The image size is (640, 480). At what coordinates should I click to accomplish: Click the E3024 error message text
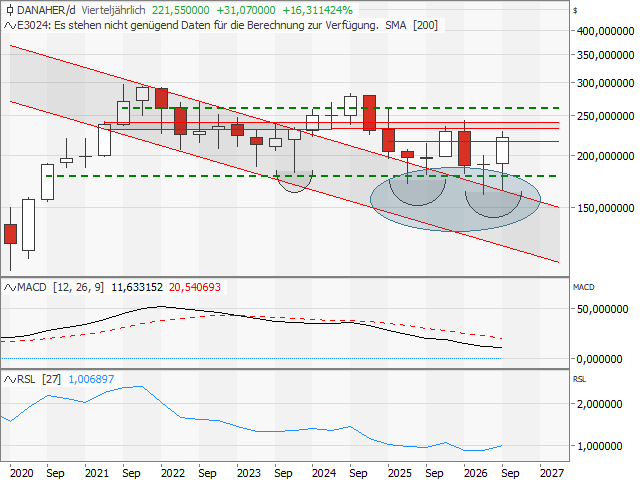point(198,25)
